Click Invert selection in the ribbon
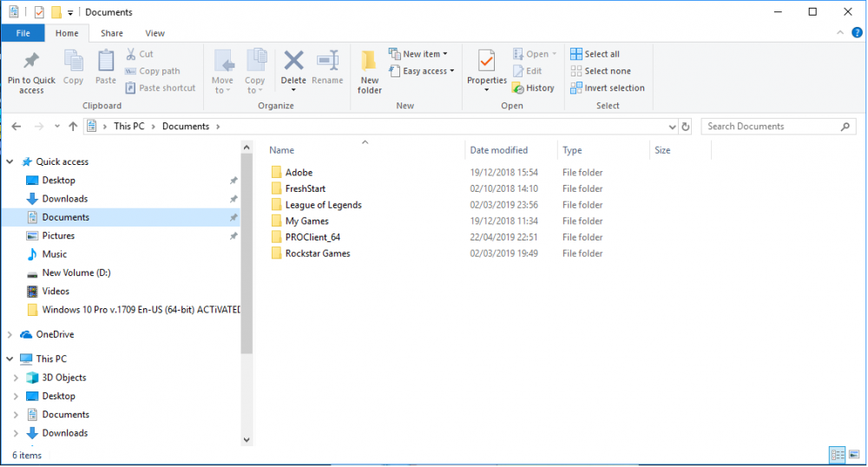Screen dimensions: 868x467 tap(608, 88)
